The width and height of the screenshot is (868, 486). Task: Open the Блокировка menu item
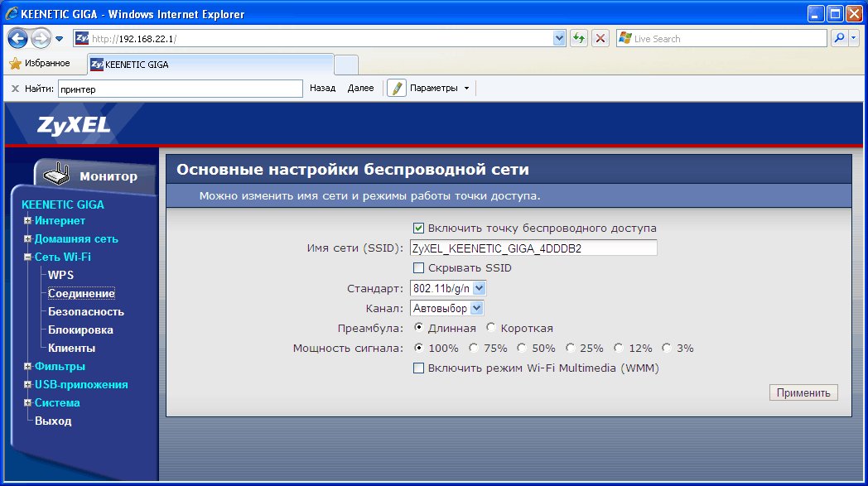(80, 330)
